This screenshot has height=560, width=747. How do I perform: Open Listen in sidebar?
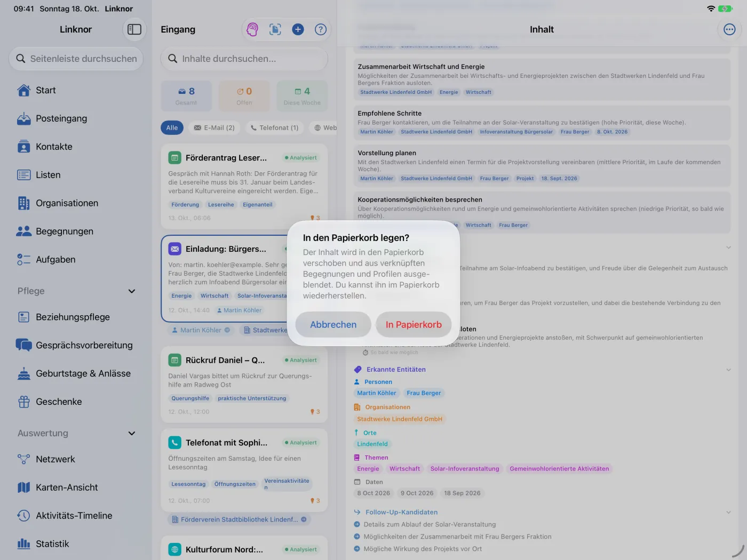pos(76,175)
